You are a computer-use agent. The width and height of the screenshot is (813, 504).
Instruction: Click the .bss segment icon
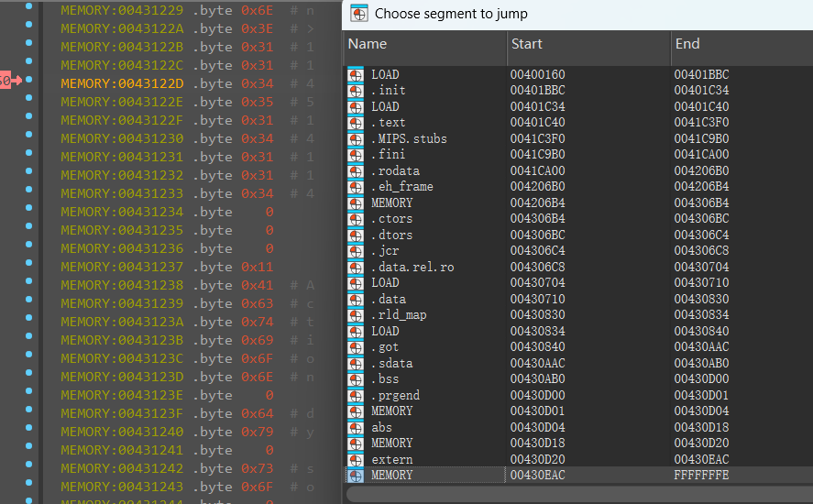(357, 379)
